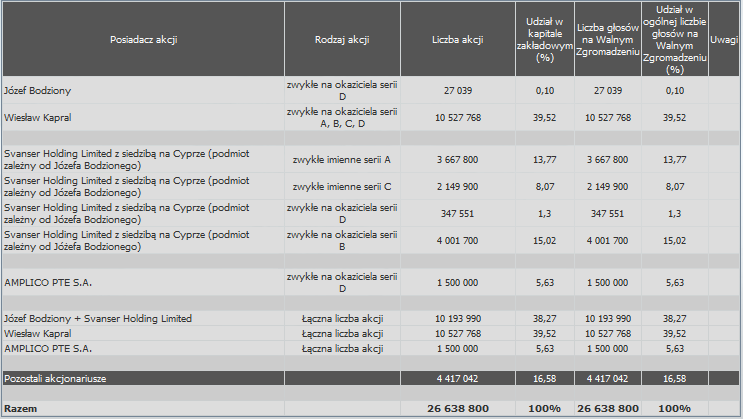Screen dimensions: 743x419
Task: Click '100%' under Udział w kapitale
Action: point(544,409)
